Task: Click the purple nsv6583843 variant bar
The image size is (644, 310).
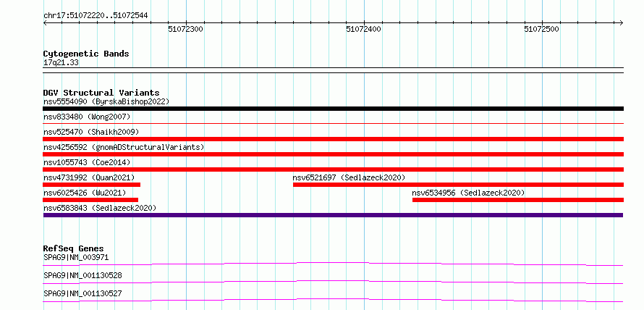Action: 333,215
